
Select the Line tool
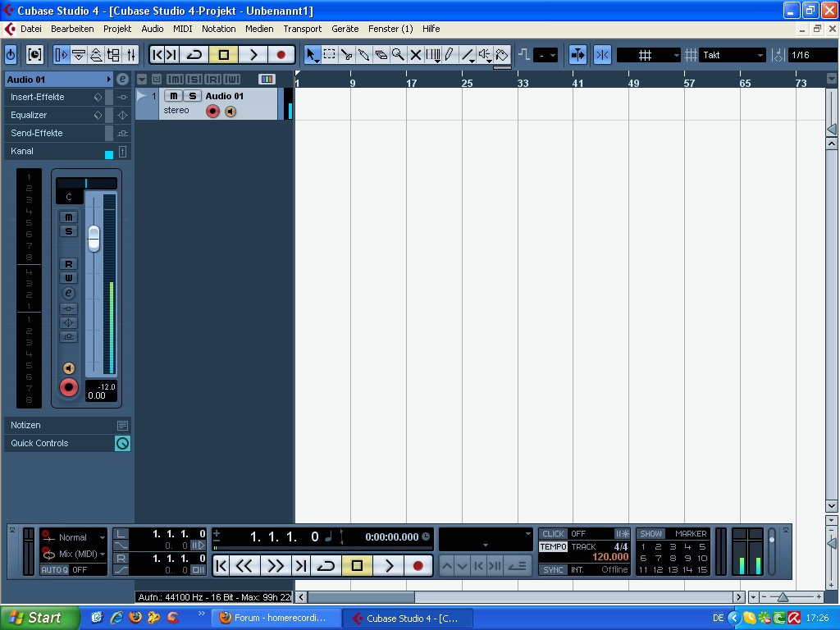[468, 55]
